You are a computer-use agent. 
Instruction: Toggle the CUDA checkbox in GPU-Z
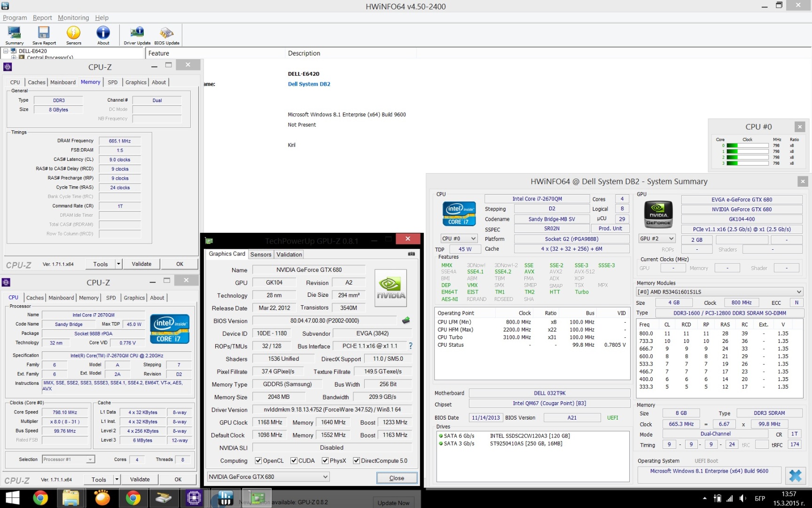[294, 460]
